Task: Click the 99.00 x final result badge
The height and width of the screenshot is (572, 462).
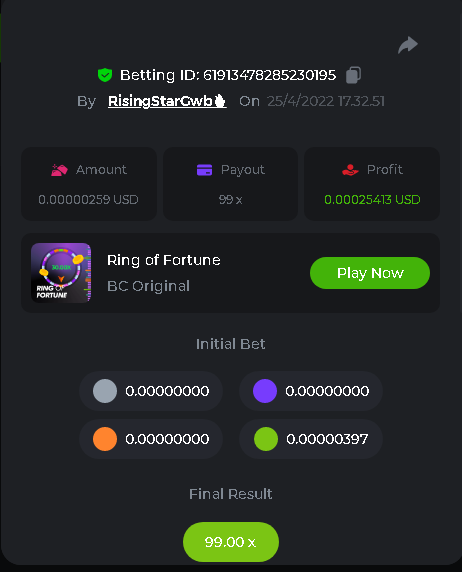Action: click(x=231, y=542)
